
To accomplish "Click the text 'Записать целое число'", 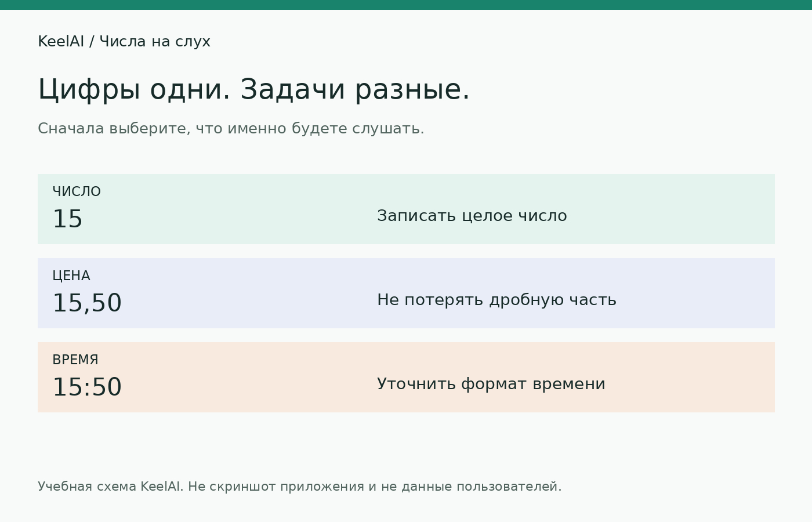I will point(472,216).
